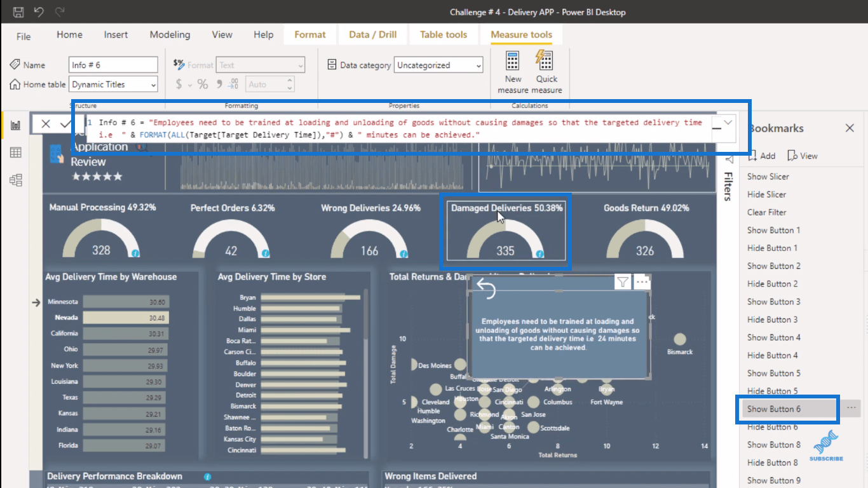Image resolution: width=868 pixels, height=488 pixels.
Task: Open the Measure tools ribbon tab
Action: coord(522,35)
